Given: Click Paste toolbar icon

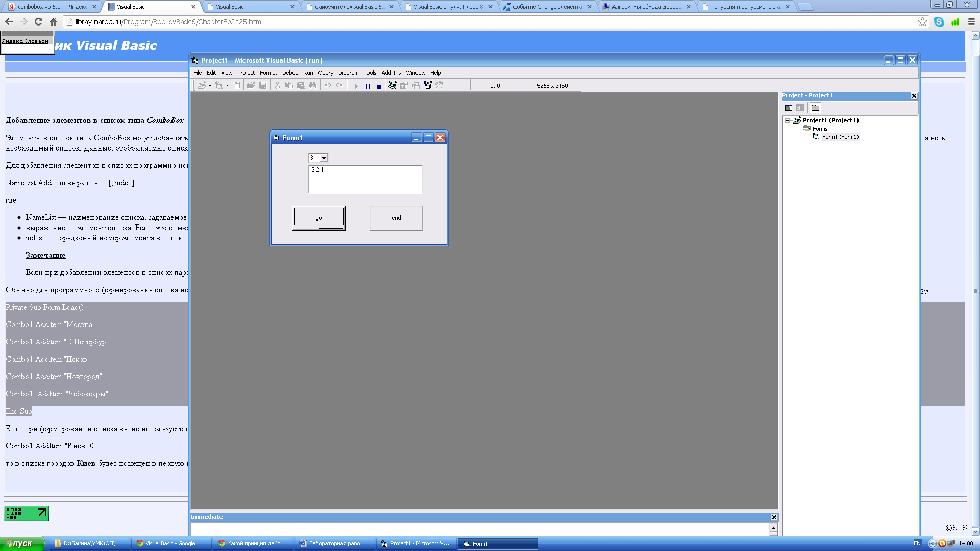Looking at the screenshot, I should coord(301,85).
